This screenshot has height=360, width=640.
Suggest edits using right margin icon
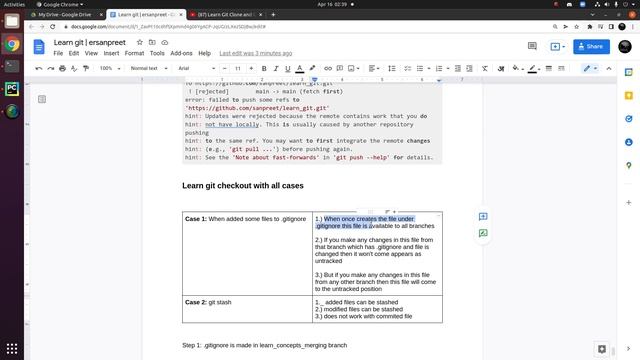click(x=483, y=233)
